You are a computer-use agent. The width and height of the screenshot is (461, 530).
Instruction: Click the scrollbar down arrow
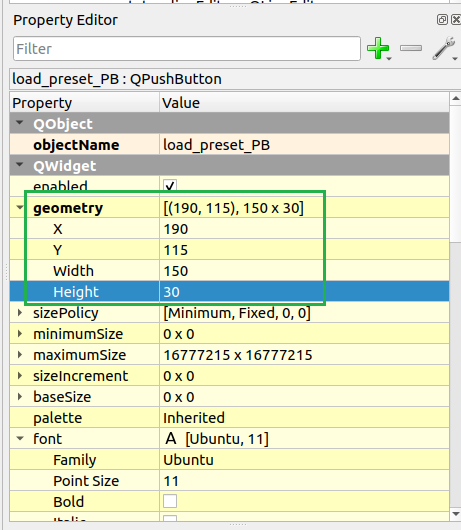tap(455, 514)
